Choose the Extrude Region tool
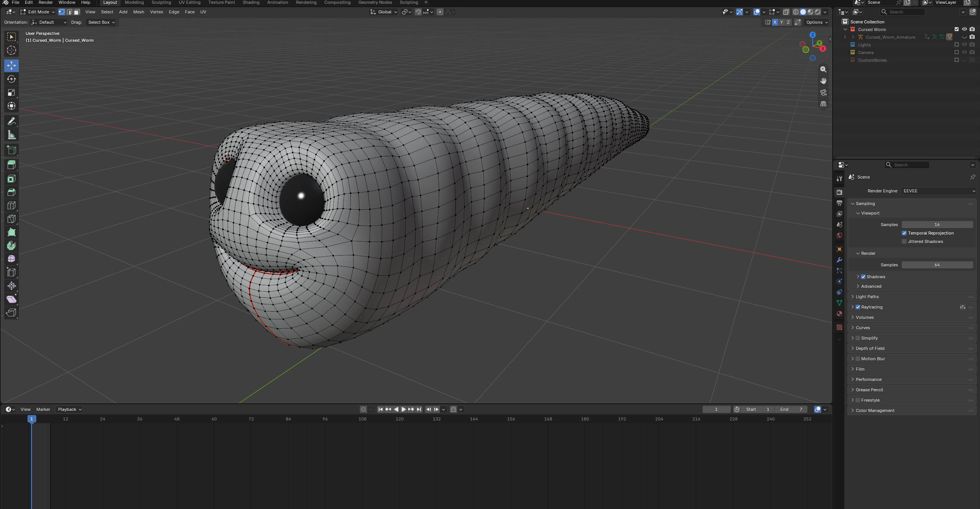 [x=11, y=165]
